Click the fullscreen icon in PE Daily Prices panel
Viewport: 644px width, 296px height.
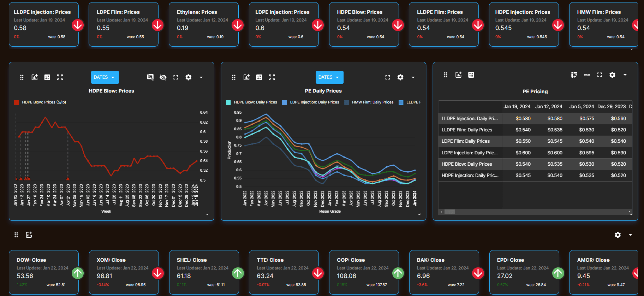pyautogui.click(x=388, y=77)
